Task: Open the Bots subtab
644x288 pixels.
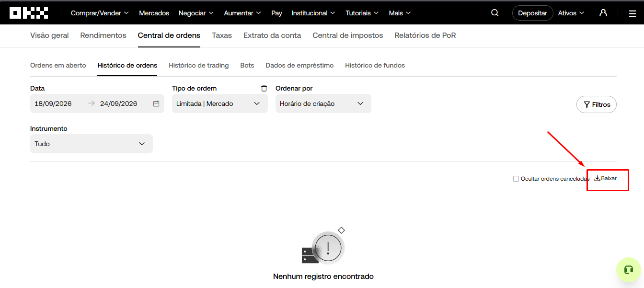Action: [247, 65]
